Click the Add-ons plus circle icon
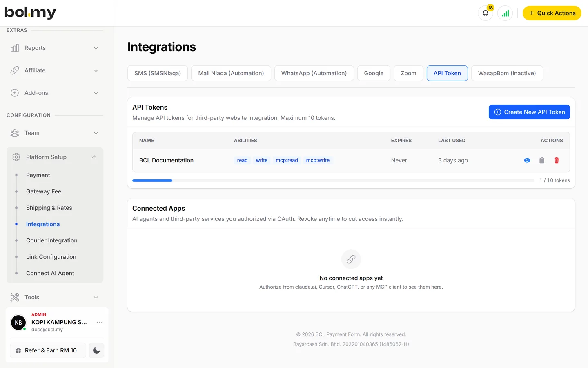 [x=15, y=93]
